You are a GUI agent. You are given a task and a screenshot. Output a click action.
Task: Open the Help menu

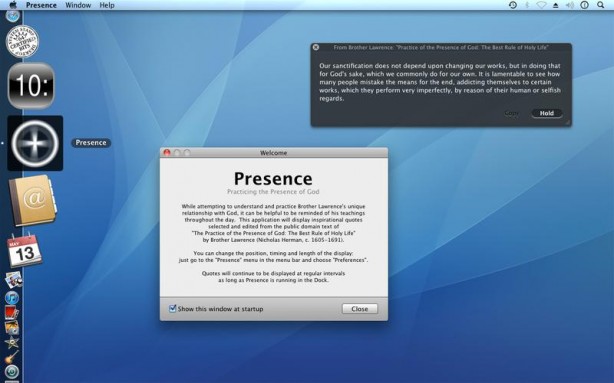coord(107,5)
